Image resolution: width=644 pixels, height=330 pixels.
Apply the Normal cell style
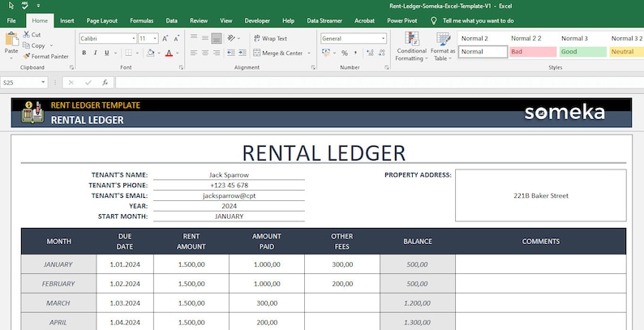tap(483, 52)
